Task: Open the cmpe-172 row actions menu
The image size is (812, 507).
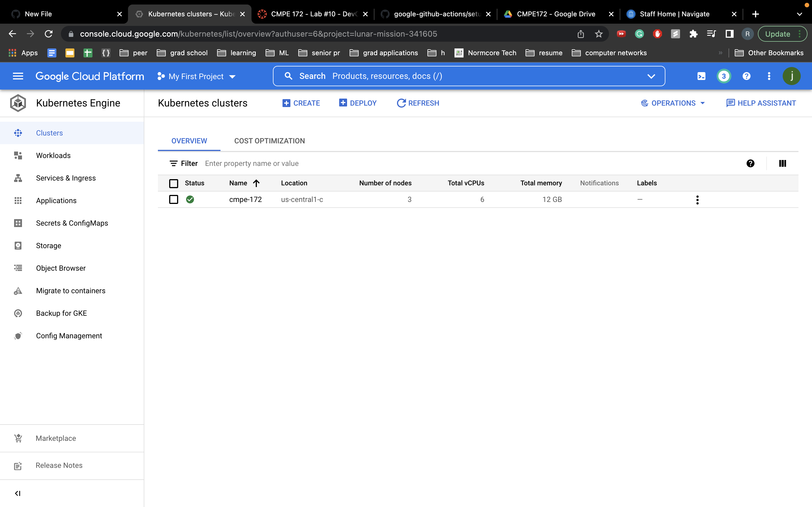Action: [x=697, y=200]
